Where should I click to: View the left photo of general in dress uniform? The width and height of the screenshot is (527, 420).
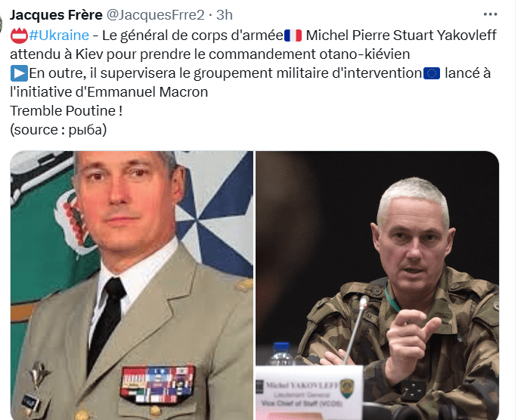click(x=132, y=286)
